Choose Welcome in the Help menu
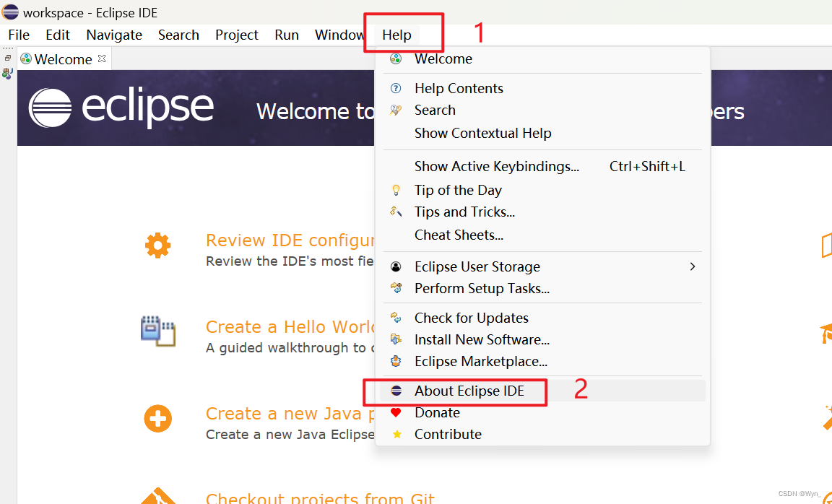The height and width of the screenshot is (504, 832). click(542, 58)
